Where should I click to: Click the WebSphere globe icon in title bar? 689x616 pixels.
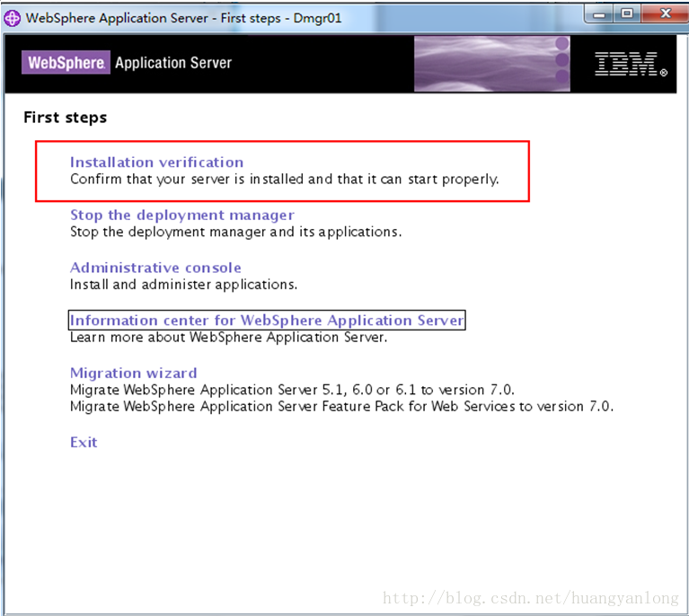pyautogui.click(x=12, y=19)
